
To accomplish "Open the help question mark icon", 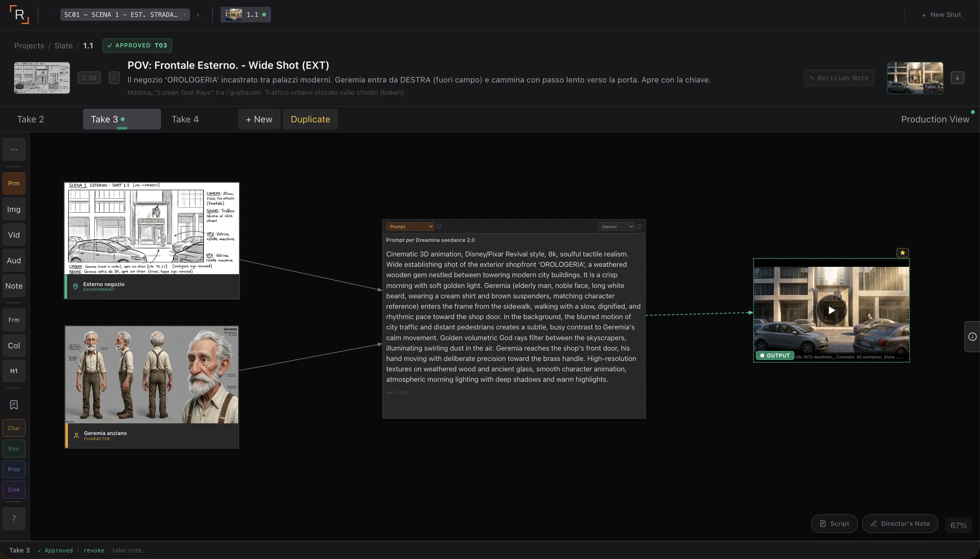I will 14,519.
